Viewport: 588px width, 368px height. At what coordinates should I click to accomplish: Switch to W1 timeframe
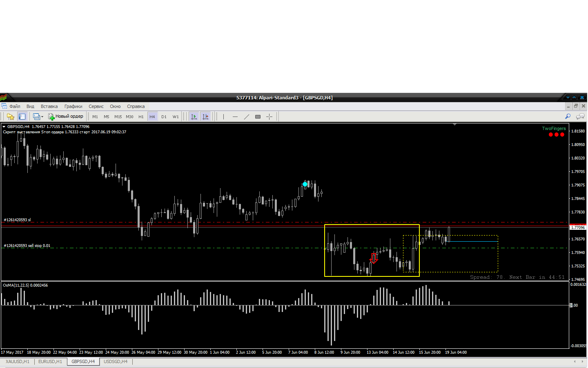point(176,117)
